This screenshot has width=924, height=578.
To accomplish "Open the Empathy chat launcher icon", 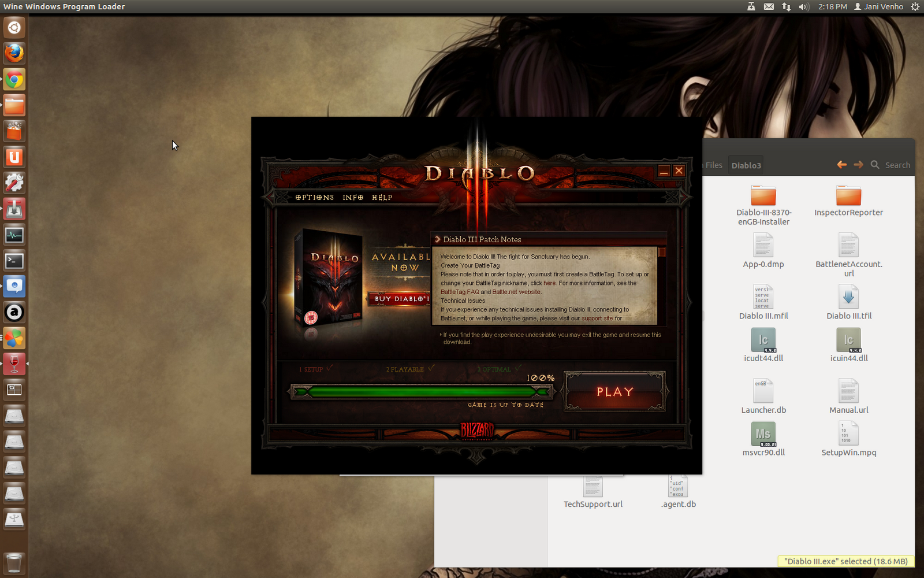I will coord(14,286).
